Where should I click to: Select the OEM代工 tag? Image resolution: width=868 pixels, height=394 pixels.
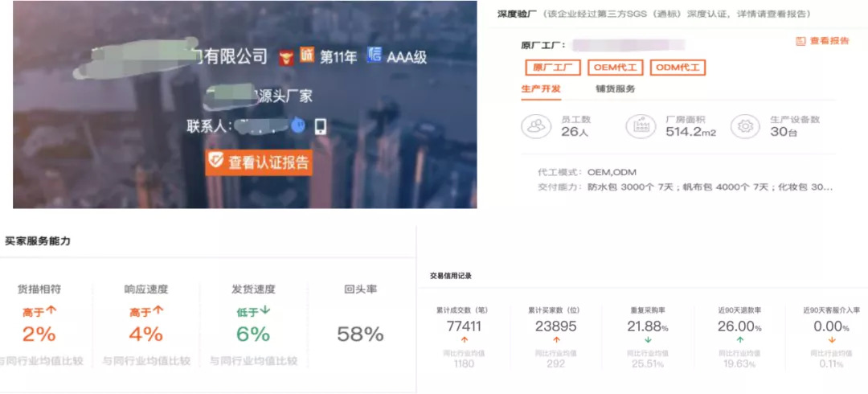[x=615, y=68]
